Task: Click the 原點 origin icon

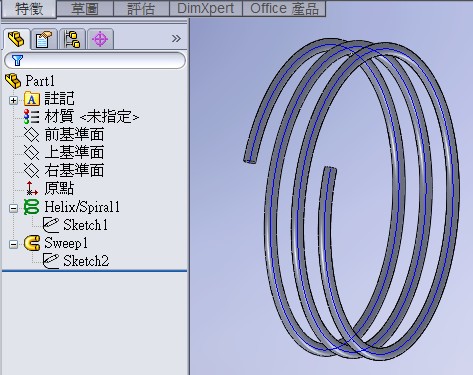Action: (x=32, y=189)
